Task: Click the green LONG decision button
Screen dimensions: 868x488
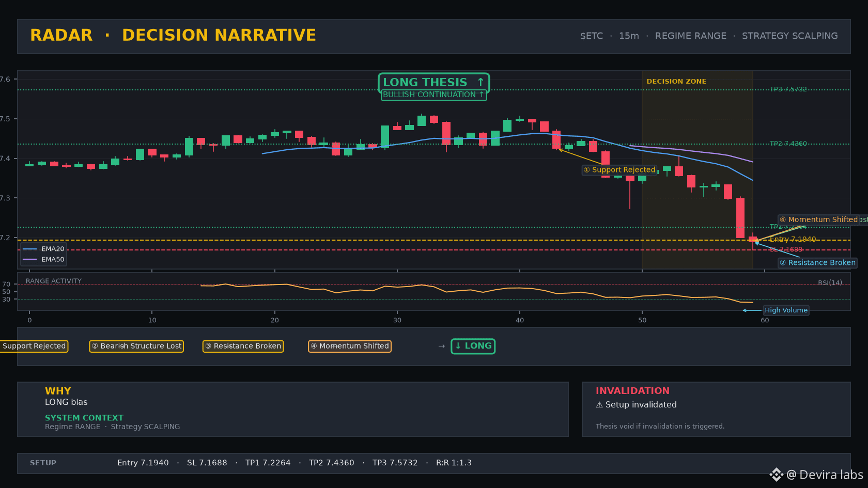Action: click(x=473, y=346)
